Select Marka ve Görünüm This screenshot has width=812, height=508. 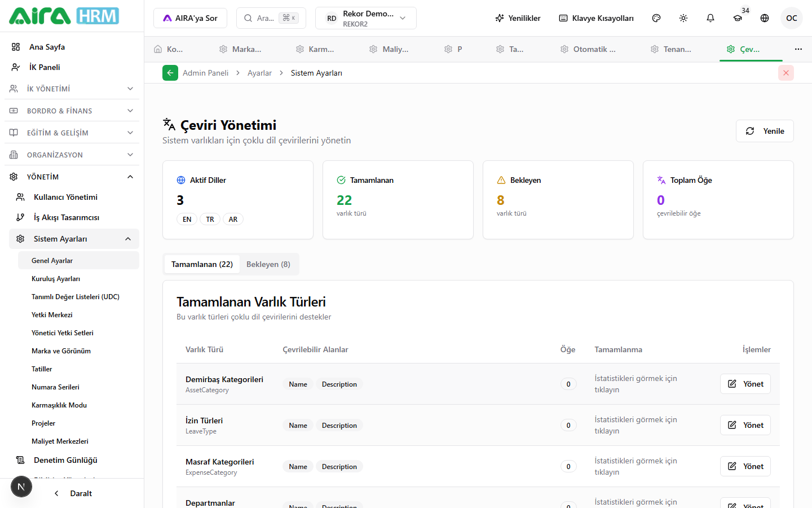(x=78, y=351)
